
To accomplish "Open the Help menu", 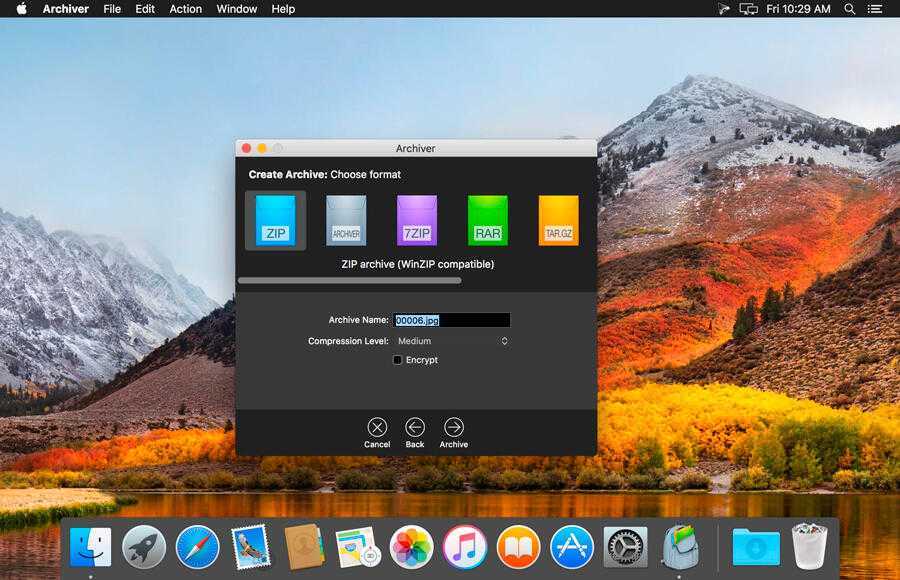I will (x=283, y=9).
